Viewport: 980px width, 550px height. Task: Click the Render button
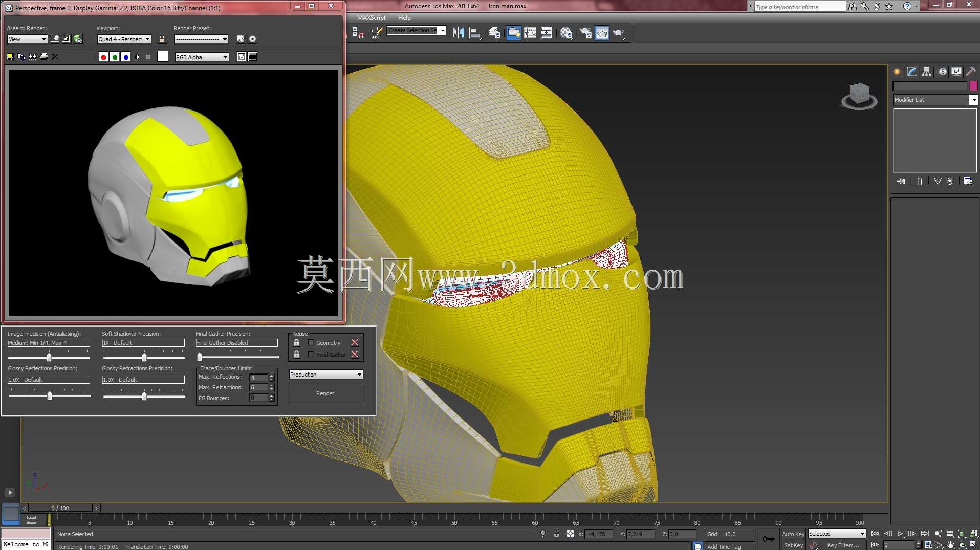[325, 393]
